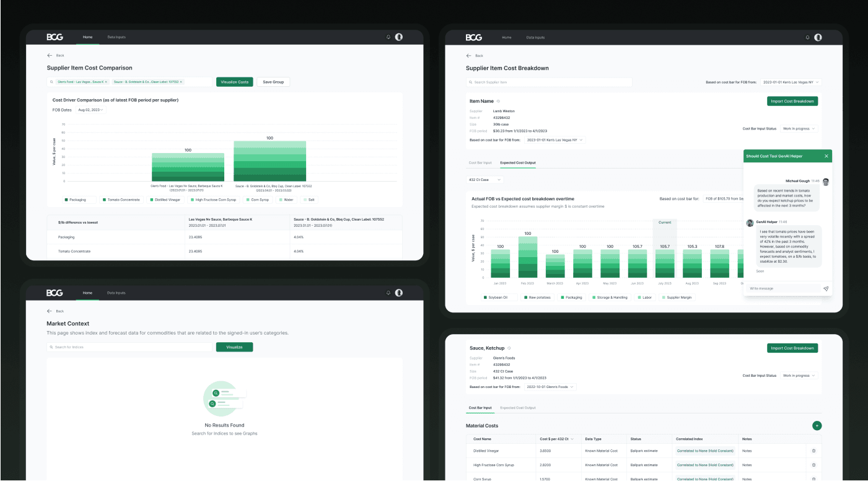Select Data Inputs tab in Cost Comparison window
Screen dimensions: 868x481
tap(116, 37)
